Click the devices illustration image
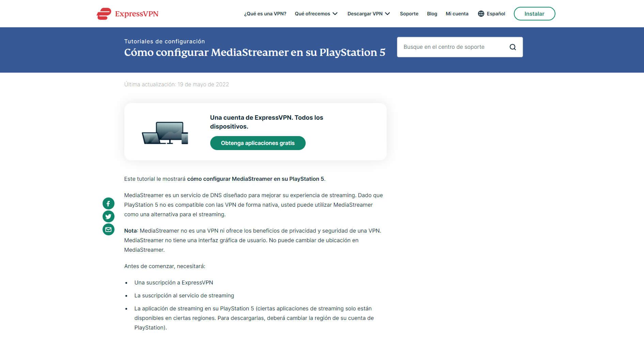 tap(165, 133)
